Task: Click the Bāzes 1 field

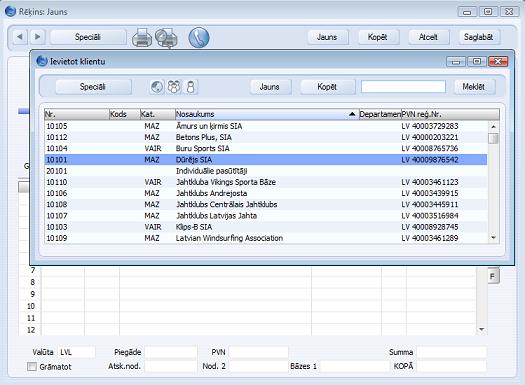Action: coord(354,366)
